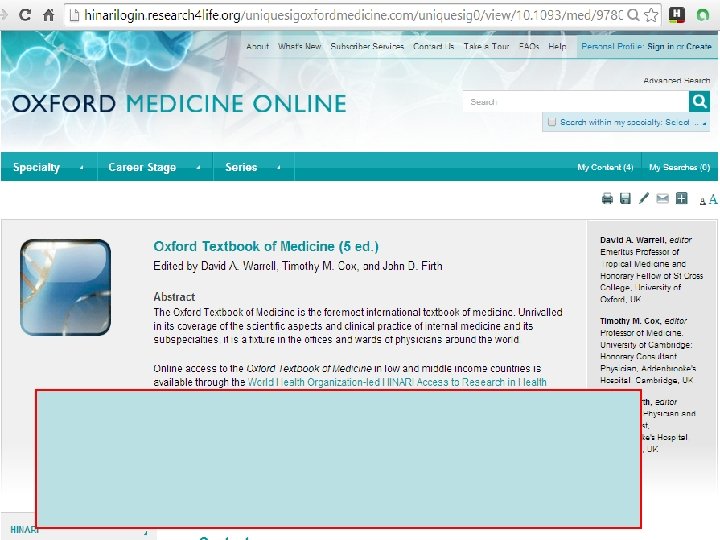Open the cite pencil icon

pyautogui.click(x=644, y=198)
